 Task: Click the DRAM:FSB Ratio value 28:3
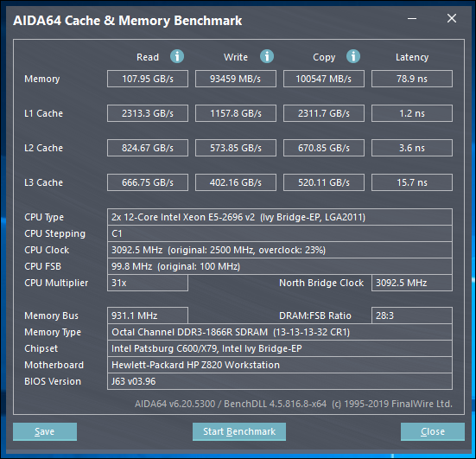[412, 316]
